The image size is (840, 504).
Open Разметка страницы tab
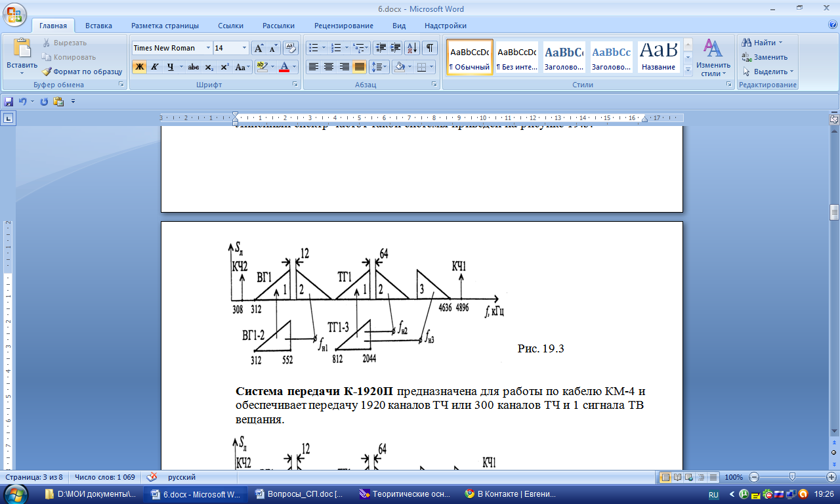tap(165, 26)
